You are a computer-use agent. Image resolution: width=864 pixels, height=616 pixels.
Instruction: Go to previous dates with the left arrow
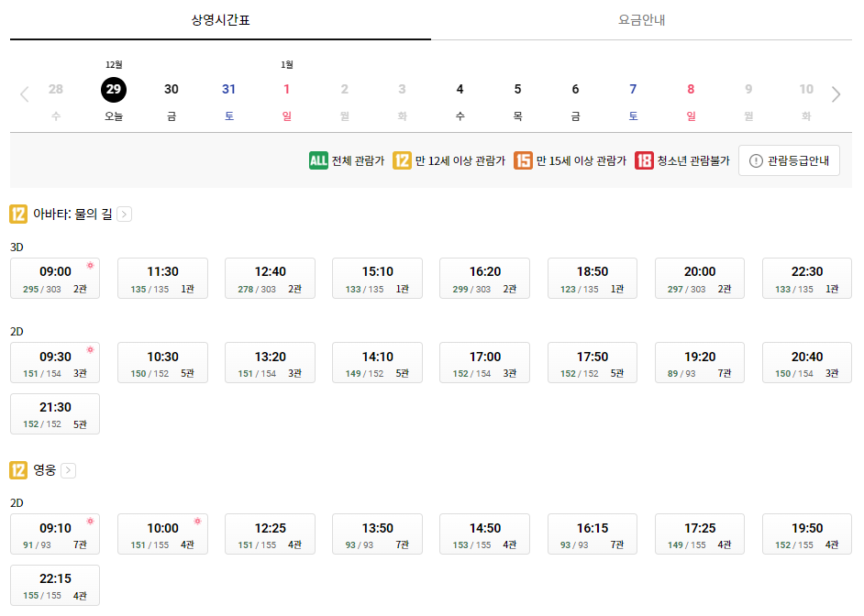(x=25, y=93)
